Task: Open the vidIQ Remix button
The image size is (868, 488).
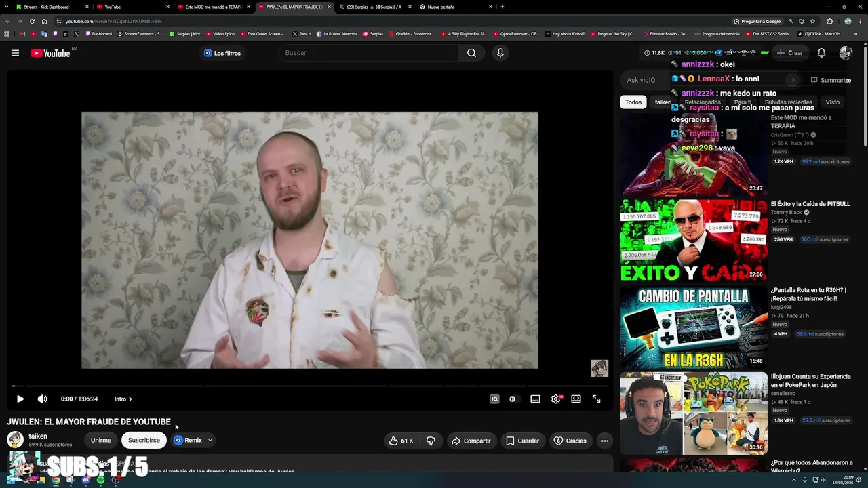Action: click(x=188, y=441)
